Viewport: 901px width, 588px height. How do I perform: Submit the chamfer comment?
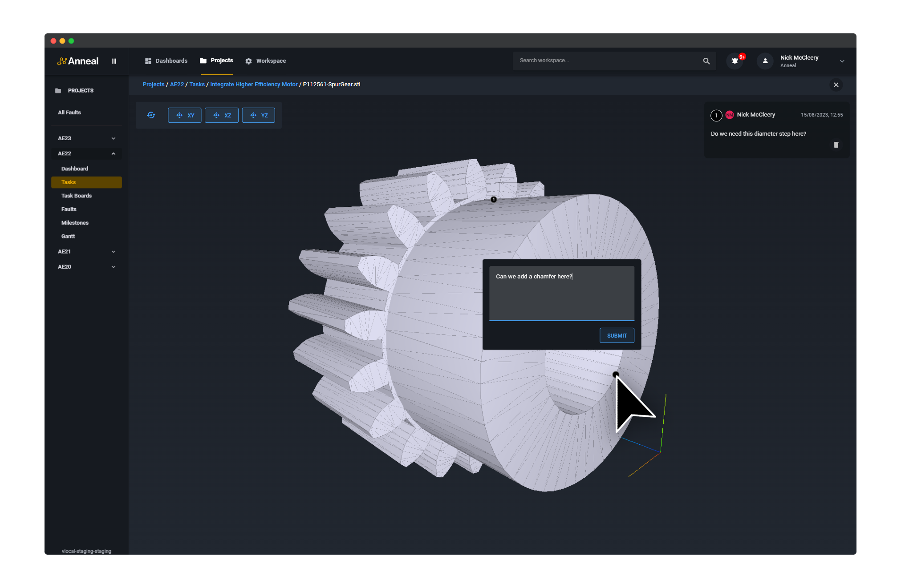click(617, 335)
